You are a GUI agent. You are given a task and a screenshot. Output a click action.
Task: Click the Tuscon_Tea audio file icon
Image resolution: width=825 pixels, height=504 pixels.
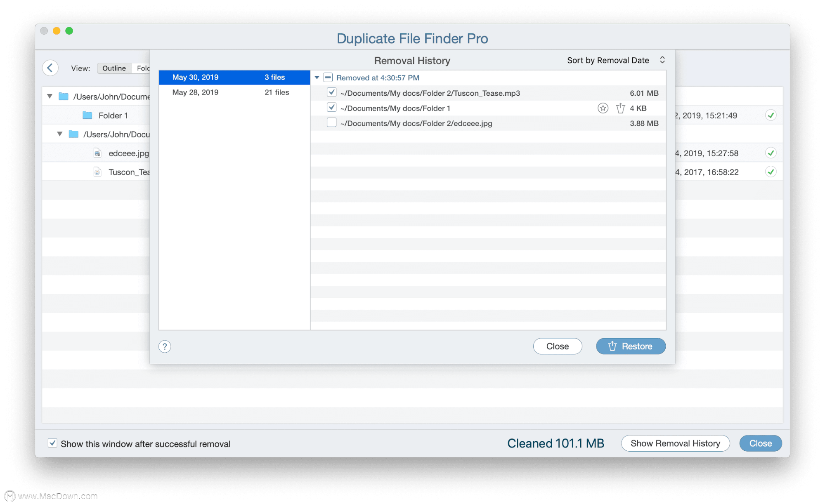click(97, 172)
